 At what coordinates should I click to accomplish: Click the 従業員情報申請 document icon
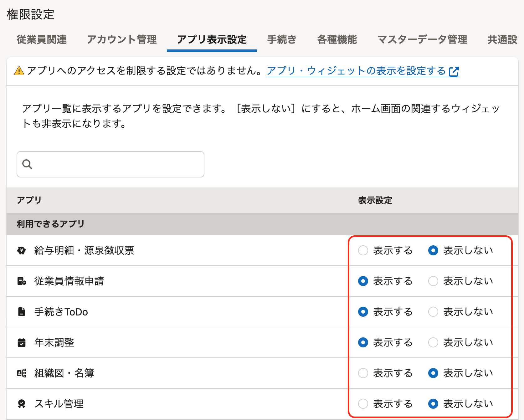[x=21, y=281]
